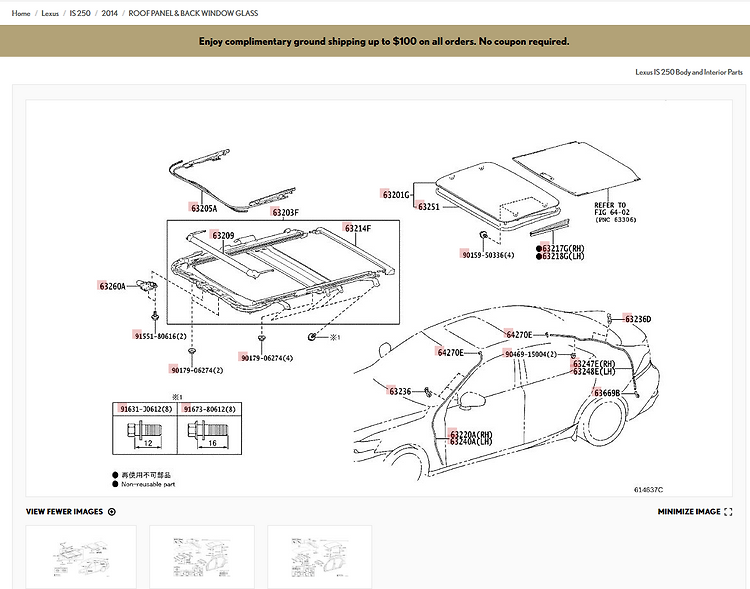The width and height of the screenshot is (750, 589).
Task: Select the 2014 breadcrumb link
Action: 110,13
